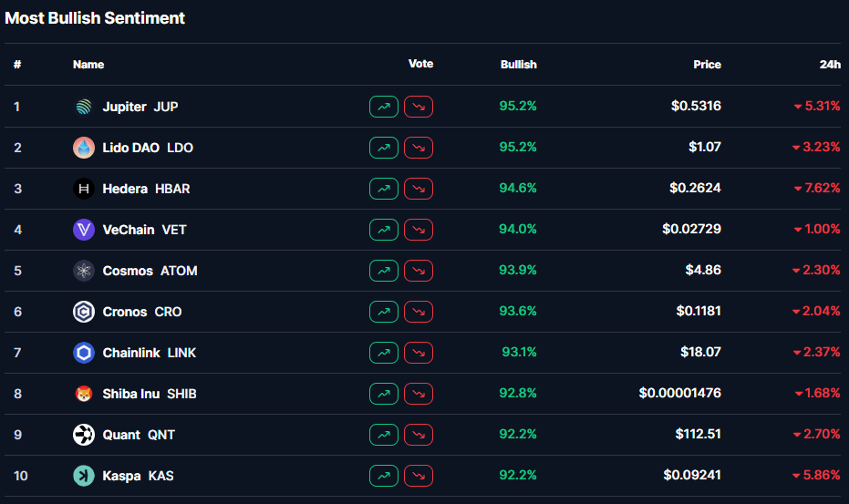Vote bullish on Hedera HBAR
849x504 pixels.
[384, 189]
